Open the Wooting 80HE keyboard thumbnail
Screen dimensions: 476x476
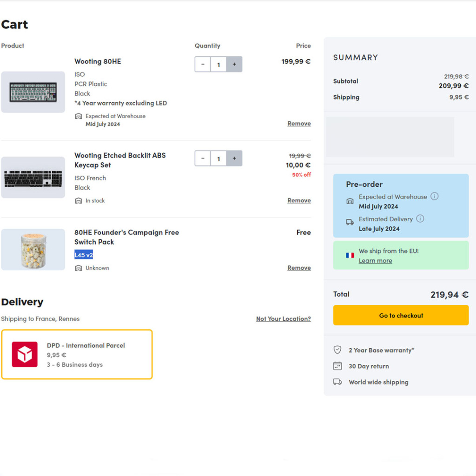(x=33, y=92)
